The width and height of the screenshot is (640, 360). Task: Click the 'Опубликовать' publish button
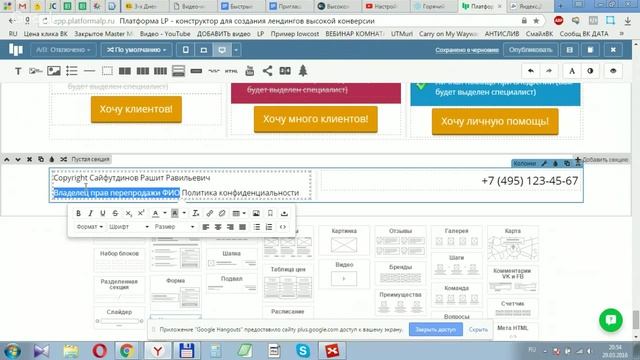tap(530, 50)
